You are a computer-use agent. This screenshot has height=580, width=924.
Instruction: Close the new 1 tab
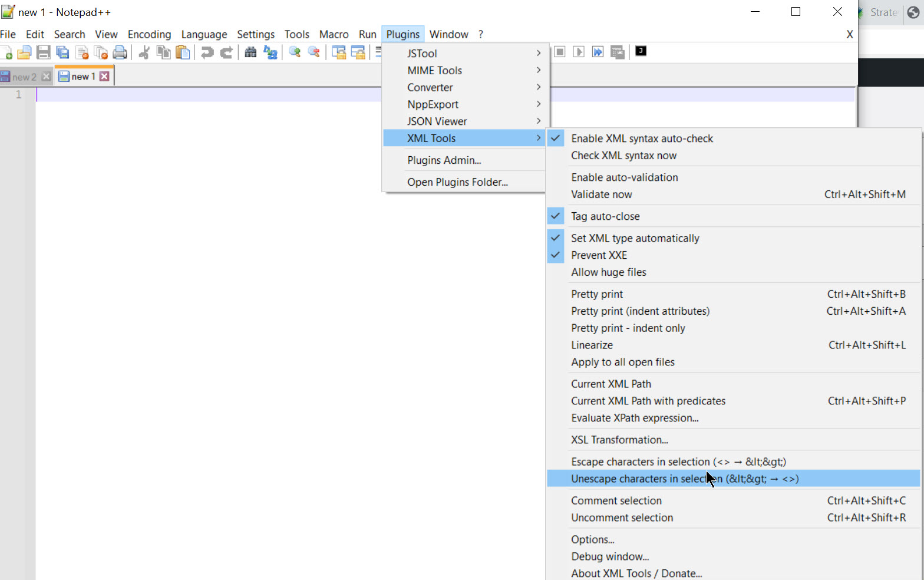click(x=104, y=76)
